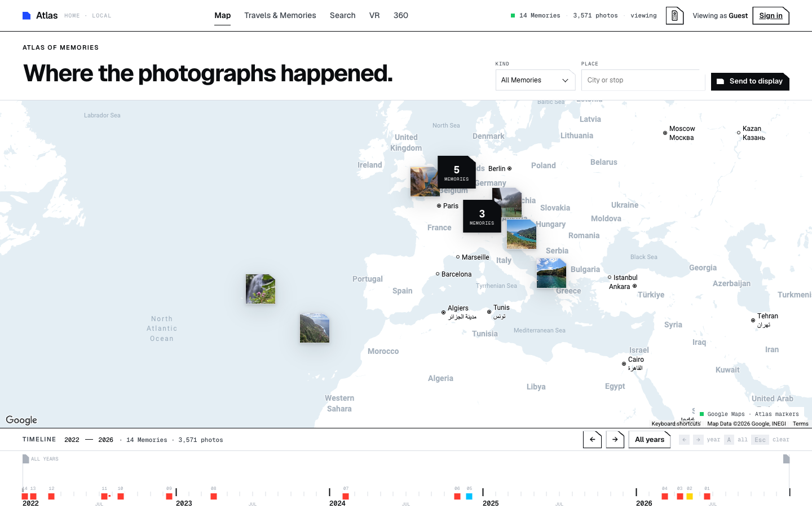The image size is (812, 508).
Task: Switch to the Map tab
Action: click(223, 16)
